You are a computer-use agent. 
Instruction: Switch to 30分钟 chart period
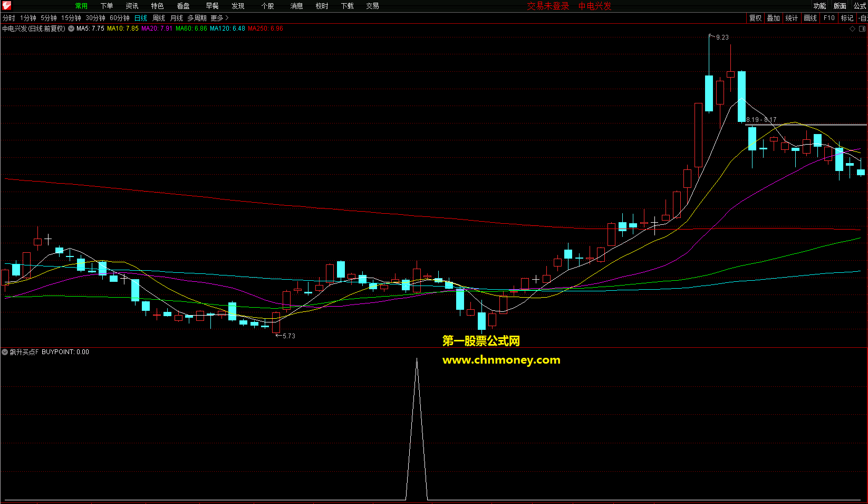click(95, 18)
